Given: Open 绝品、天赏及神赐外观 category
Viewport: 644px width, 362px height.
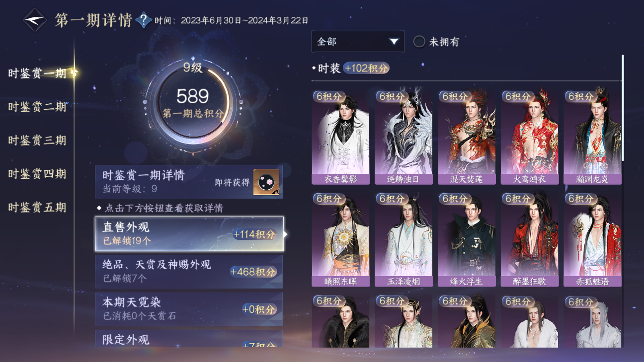Looking at the screenshot, I should point(189,272).
